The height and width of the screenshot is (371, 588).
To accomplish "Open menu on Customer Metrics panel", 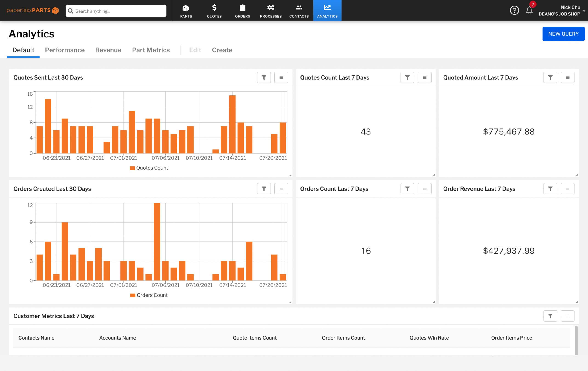I will [x=568, y=316].
